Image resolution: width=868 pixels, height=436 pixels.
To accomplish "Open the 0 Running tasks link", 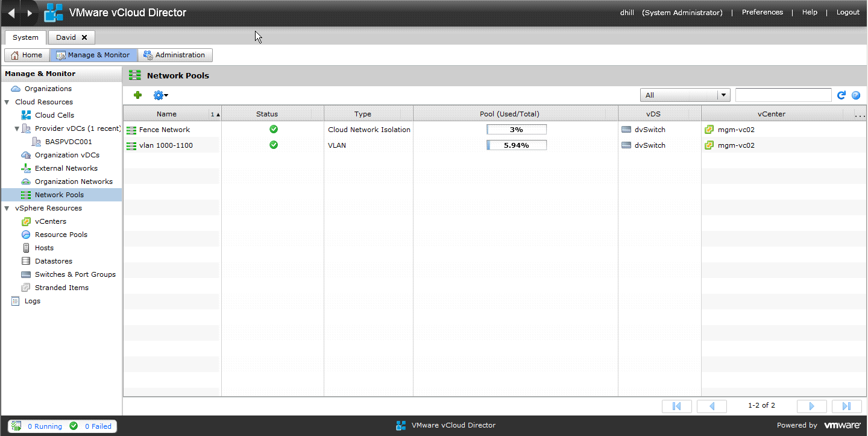I will coord(45,426).
